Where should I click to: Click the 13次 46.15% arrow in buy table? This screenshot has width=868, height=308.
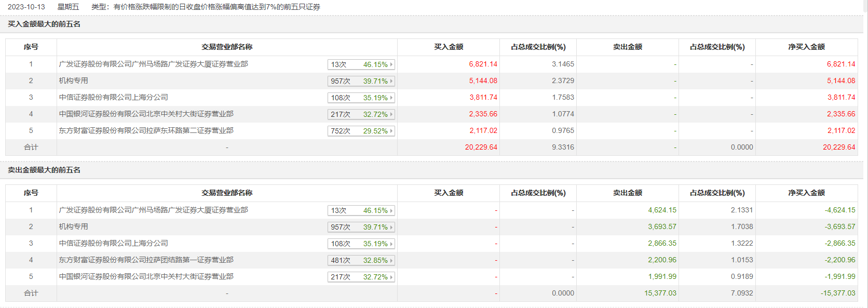click(391, 64)
